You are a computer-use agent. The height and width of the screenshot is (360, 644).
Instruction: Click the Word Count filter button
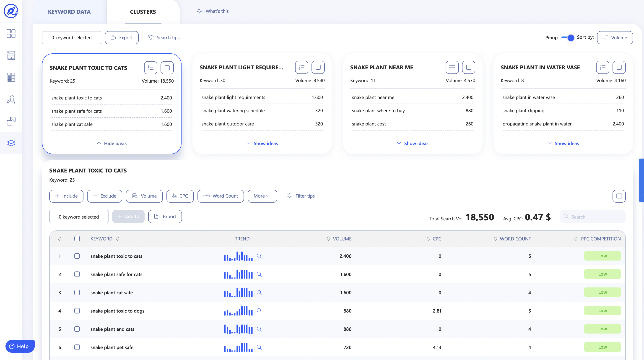click(221, 196)
